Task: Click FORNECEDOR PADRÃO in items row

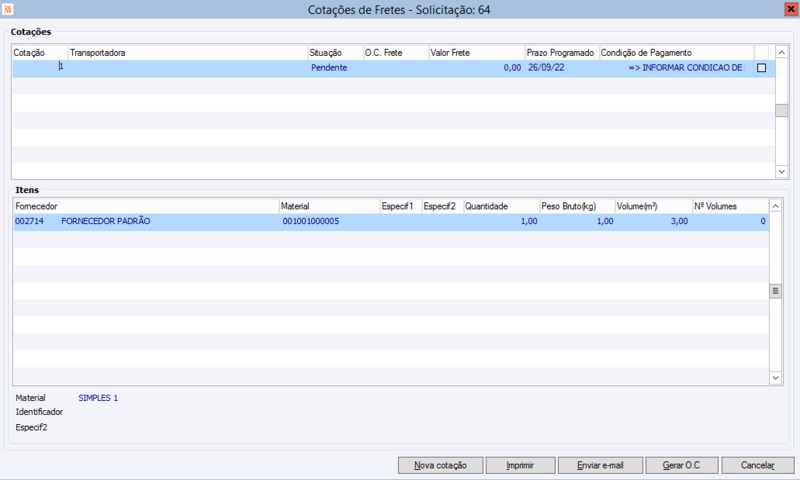Action: 106,221
